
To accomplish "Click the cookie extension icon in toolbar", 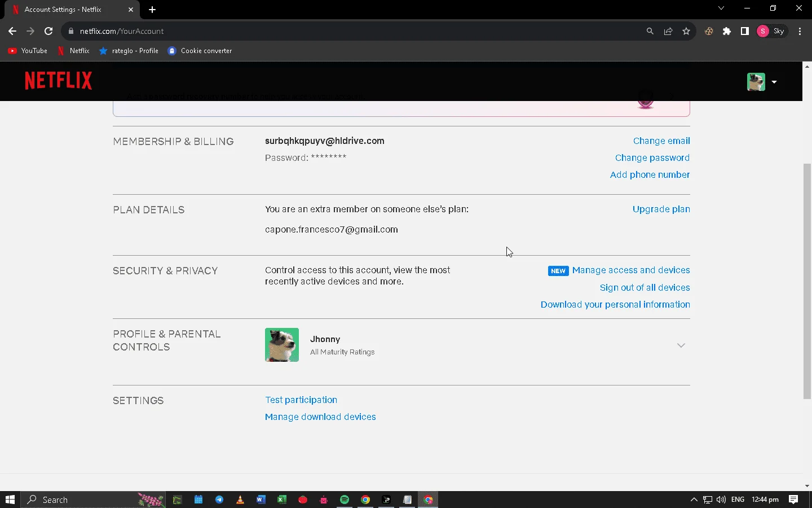I will 709,31.
